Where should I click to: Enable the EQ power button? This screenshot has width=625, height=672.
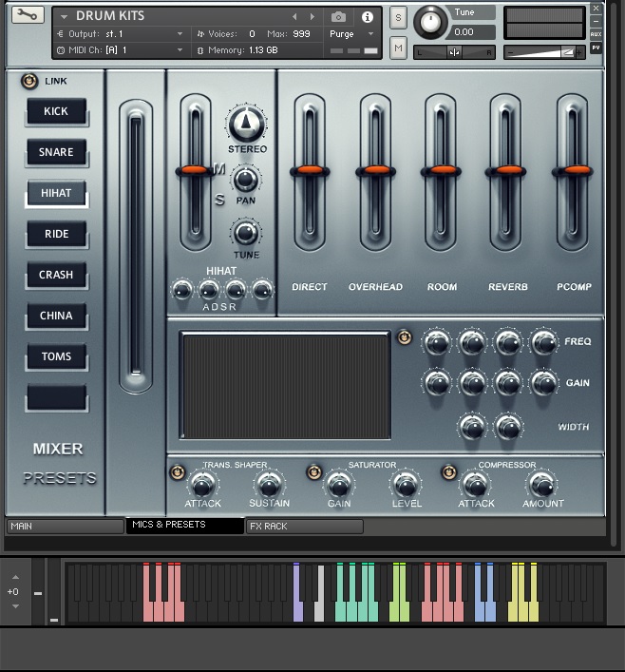(404, 337)
